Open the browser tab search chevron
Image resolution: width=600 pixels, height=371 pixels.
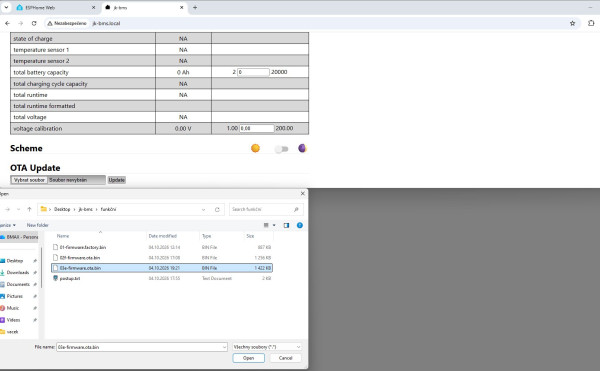point(6,7)
